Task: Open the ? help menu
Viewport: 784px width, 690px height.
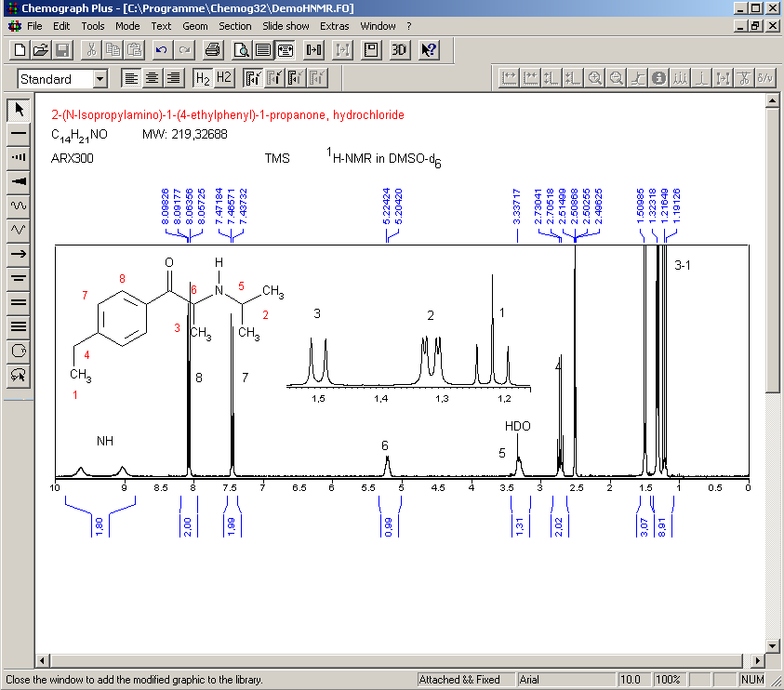Action: pyautogui.click(x=409, y=26)
